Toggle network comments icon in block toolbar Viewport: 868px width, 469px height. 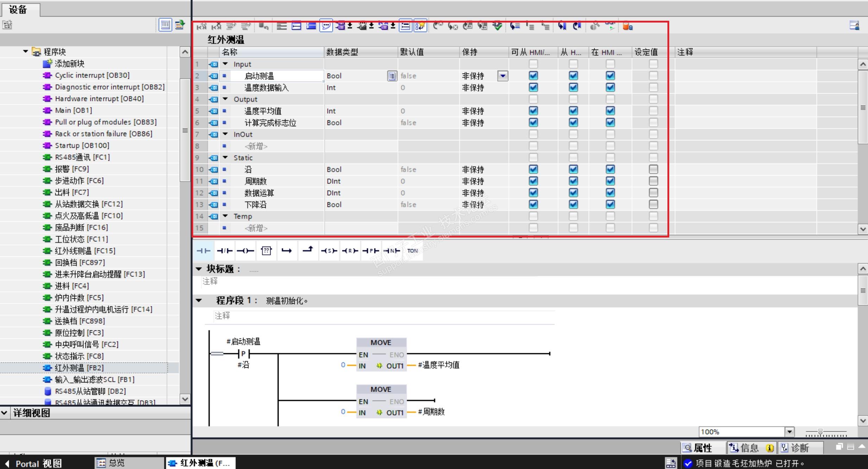coord(326,26)
